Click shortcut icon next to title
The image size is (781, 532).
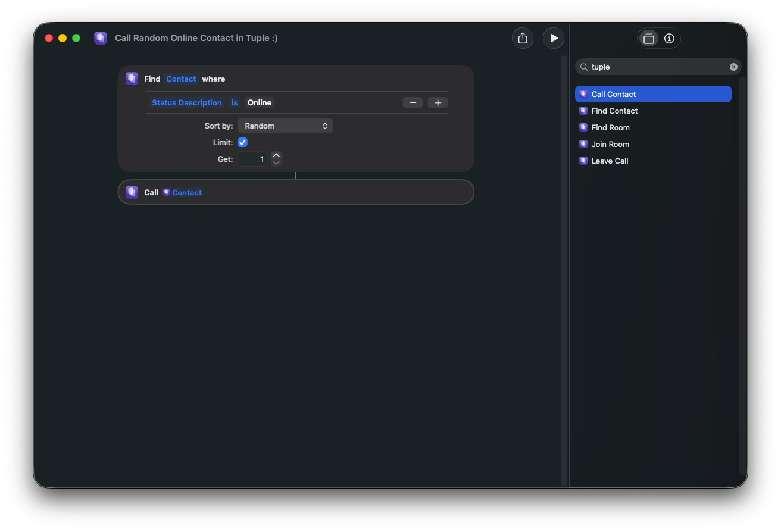pos(101,38)
